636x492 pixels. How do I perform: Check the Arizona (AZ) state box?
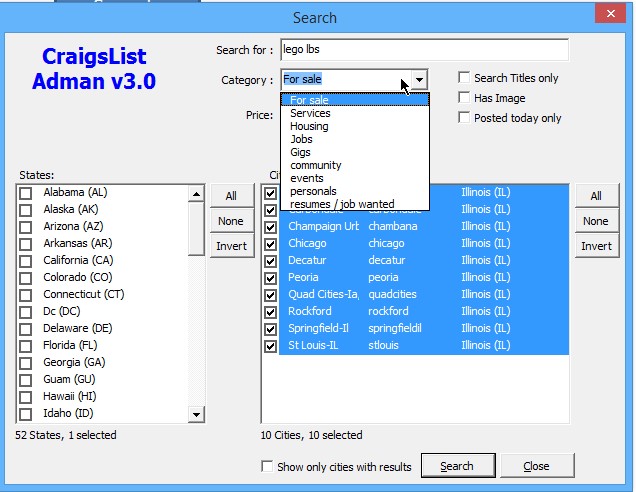coord(26,227)
